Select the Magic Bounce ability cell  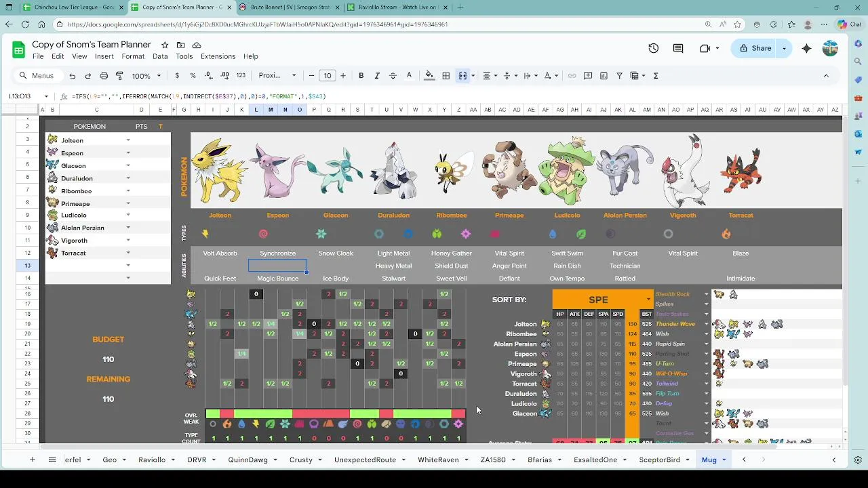pyautogui.click(x=277, y=279)
